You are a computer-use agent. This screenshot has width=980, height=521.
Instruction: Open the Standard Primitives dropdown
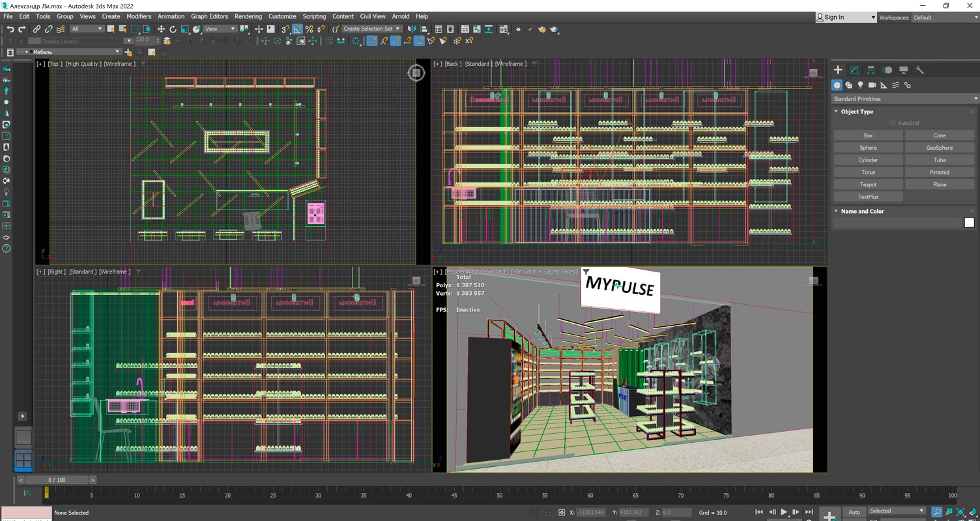(x=904, y=99)
